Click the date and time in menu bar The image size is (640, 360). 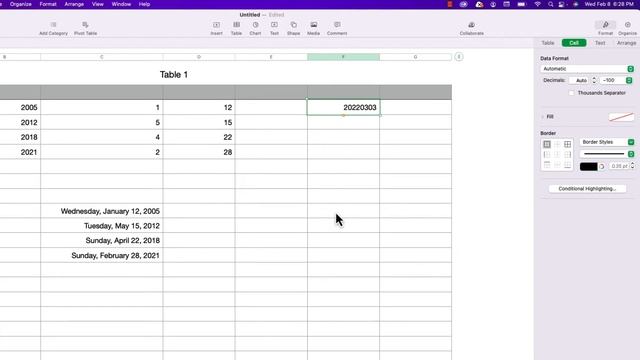pyautogui.click(x=609, y=4)
